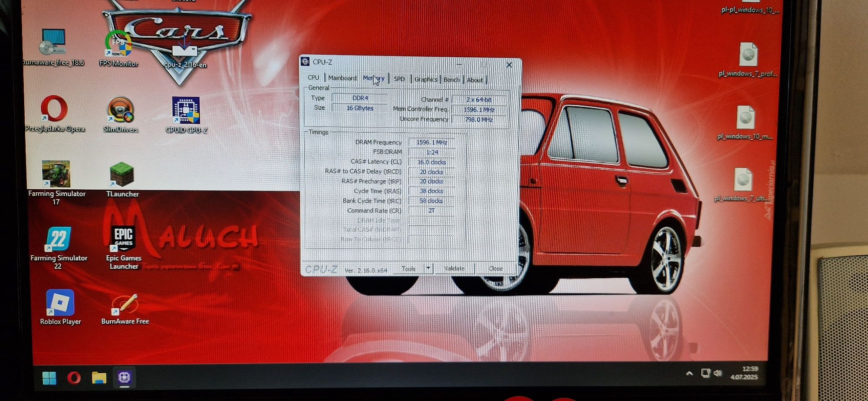The width and height of the screenshot is (868, 401).
Task: Open TLauncher Minecraft shortcut
Action: click(122, 180)
